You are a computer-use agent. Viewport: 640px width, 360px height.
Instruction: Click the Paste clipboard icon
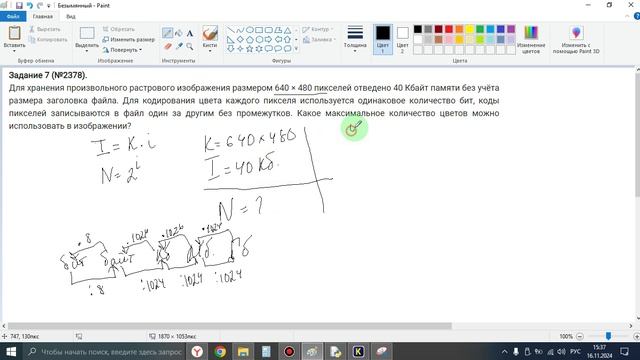[x=14, y=33]
